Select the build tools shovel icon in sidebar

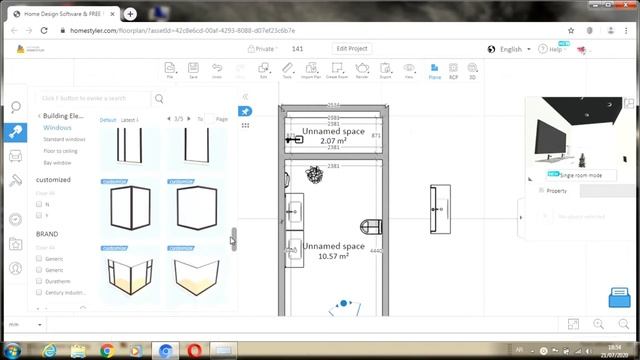tap(16, 132)
